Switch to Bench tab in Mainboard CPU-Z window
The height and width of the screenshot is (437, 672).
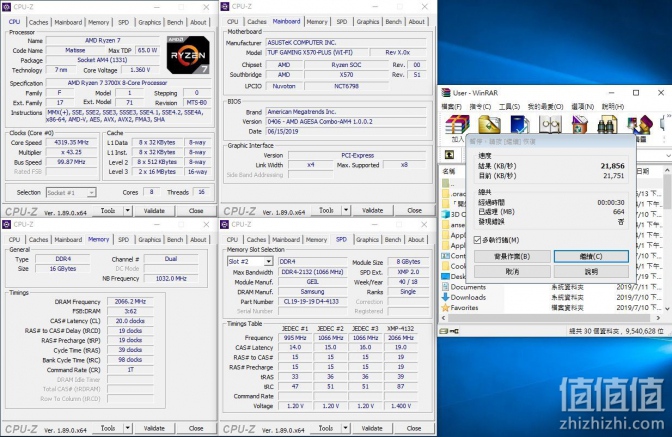tap(393, 21)
